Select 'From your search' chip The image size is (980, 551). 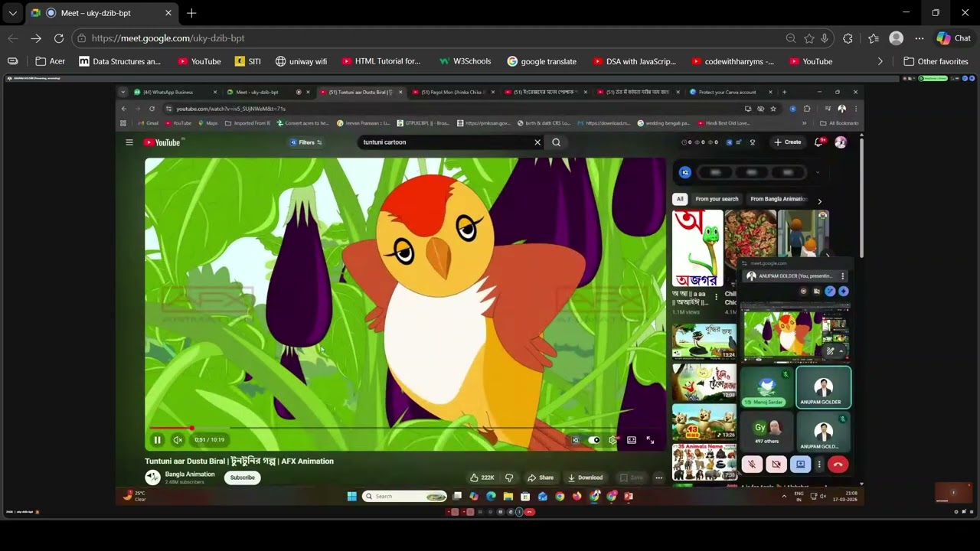(x=717, y=199)
